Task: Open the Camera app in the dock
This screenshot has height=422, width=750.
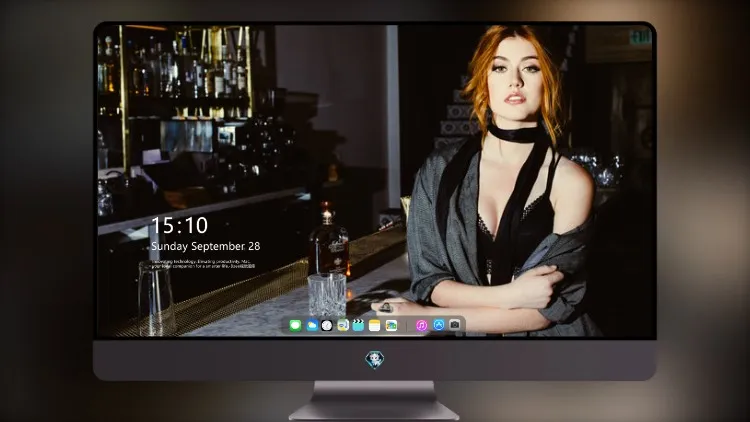Action: (455, 325)
